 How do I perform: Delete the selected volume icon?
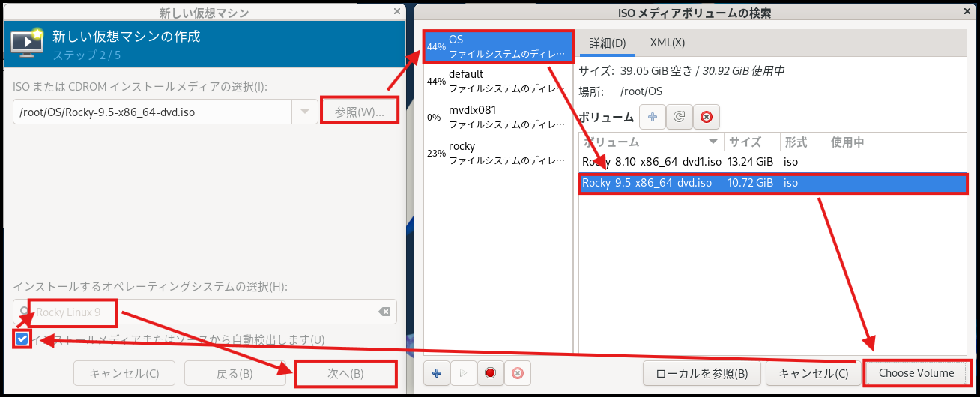706,117
